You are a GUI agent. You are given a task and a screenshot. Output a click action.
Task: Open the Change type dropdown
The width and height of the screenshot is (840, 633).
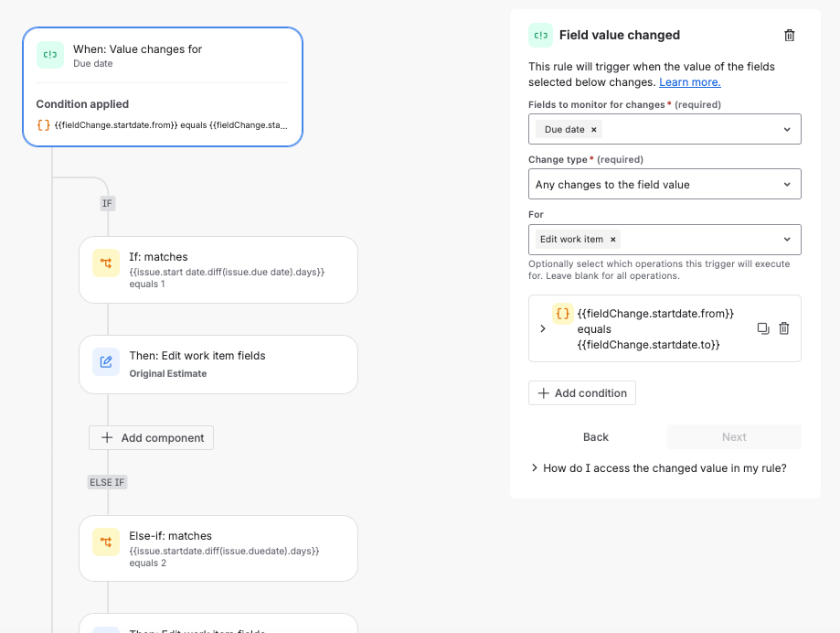point(787,185)
